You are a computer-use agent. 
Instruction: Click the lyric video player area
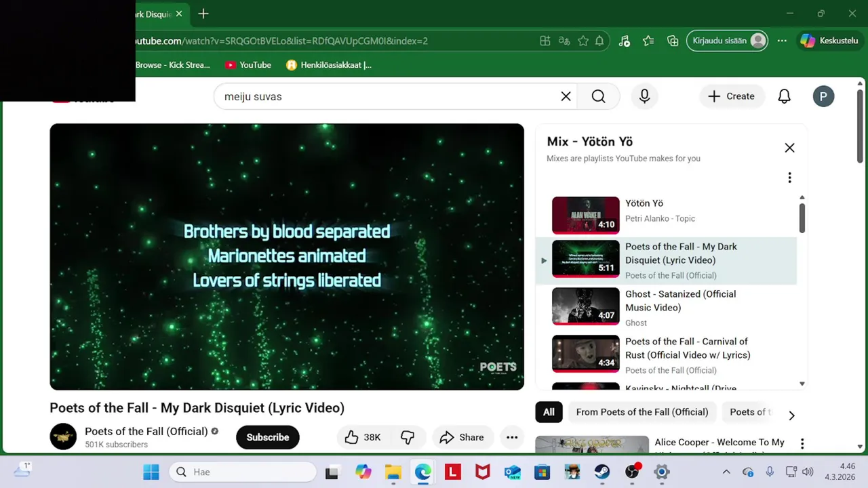pyautogui.click(x=287, y=256)
